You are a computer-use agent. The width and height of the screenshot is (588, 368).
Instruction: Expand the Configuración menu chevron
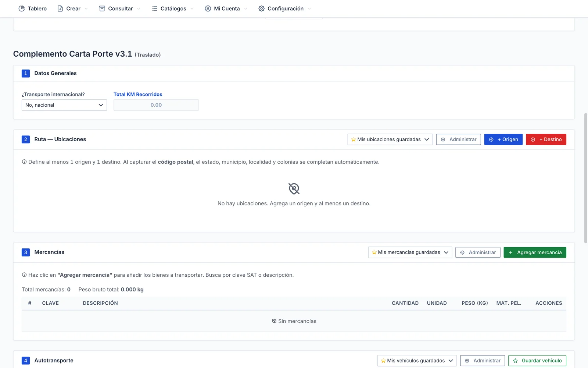tap(309, 8)
